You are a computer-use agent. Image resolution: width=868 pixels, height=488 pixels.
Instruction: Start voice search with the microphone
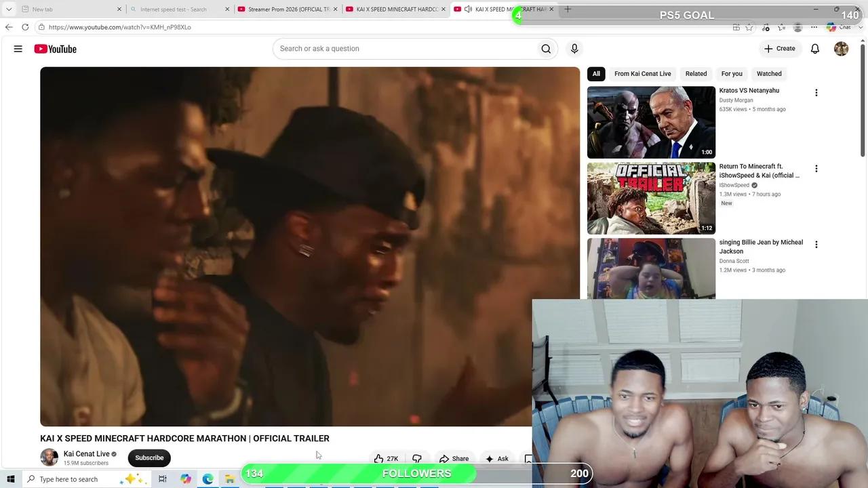click(574, 49)
